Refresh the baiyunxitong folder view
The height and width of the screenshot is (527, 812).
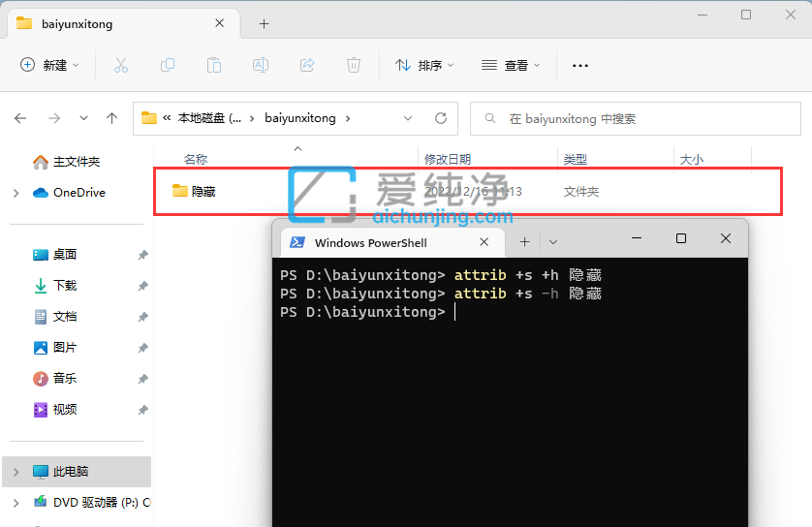click(x=441, y=118)
